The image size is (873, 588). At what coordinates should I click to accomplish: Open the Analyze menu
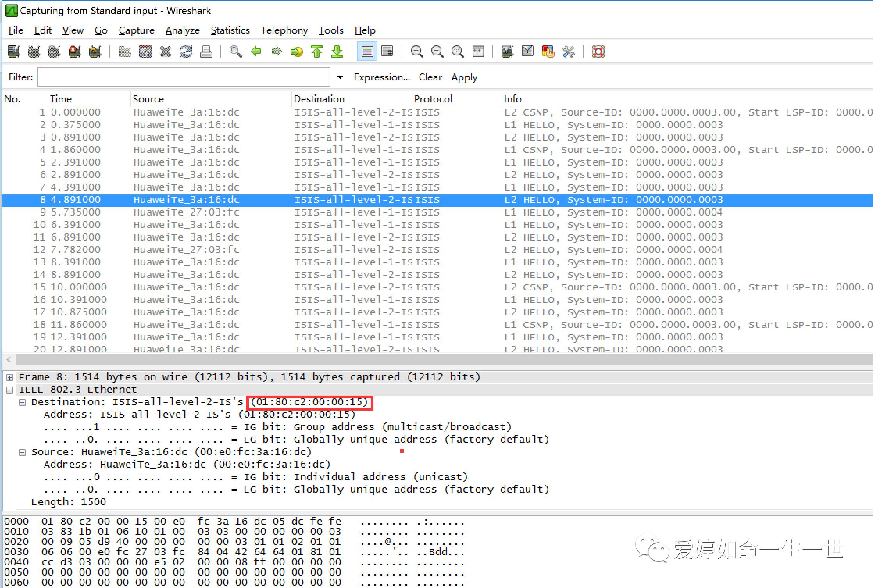pos(182,30)
